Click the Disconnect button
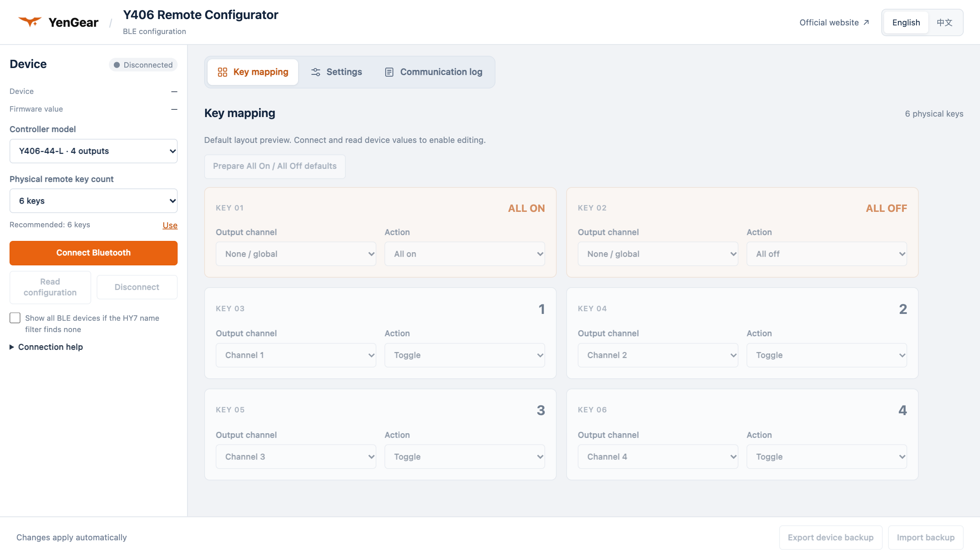 point(137,287)
